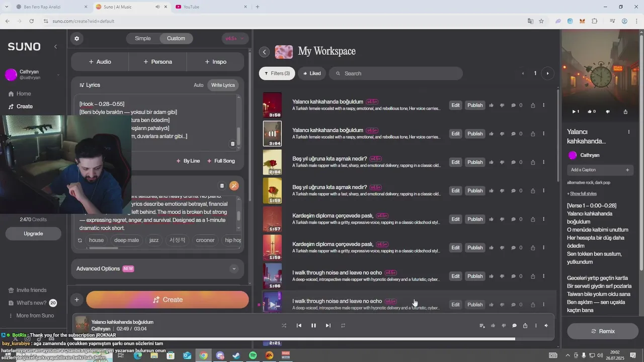
Task: Bookmark this page with the star icon
Action: 541,21
